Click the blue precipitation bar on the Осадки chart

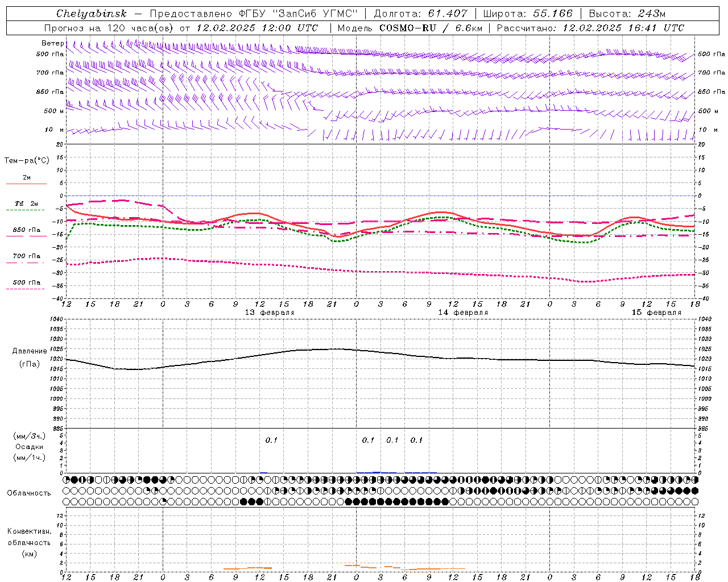pos(376,472)
